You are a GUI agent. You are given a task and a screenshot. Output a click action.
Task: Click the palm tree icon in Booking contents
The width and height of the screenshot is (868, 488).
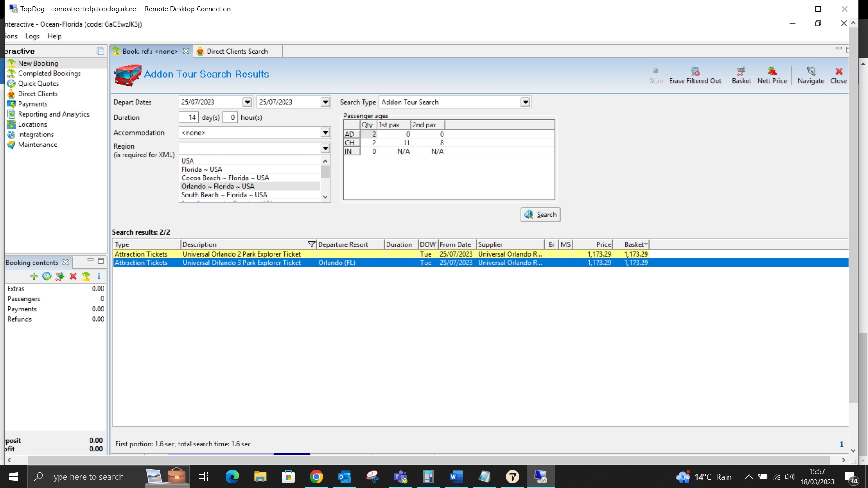tap(86, 276)
